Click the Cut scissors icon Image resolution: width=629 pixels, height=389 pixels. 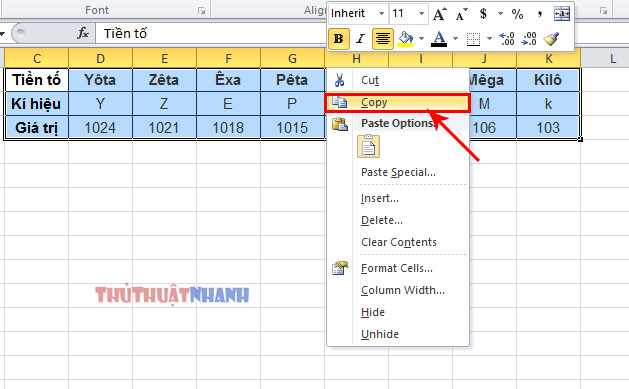point(339,80)
